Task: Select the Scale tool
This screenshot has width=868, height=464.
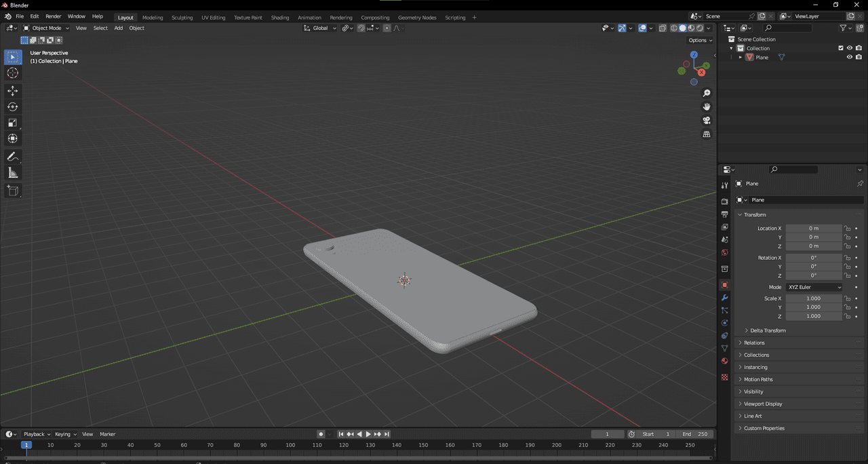Action: point(13,123)
